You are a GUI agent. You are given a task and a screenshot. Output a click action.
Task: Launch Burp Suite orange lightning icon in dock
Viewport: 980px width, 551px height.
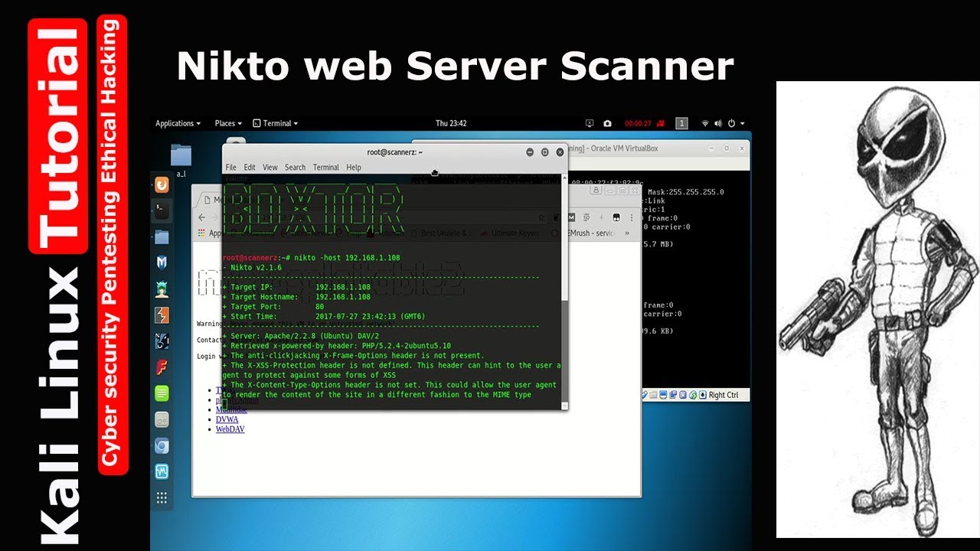[162, 315]
